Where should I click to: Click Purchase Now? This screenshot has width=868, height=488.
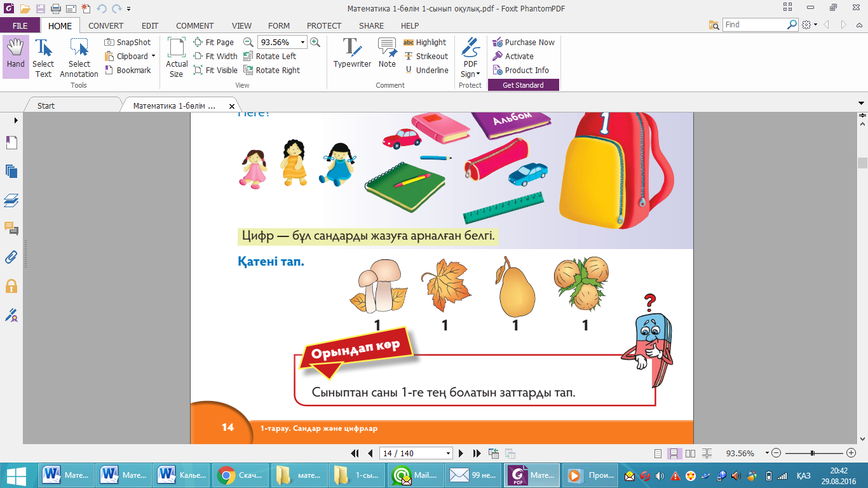pos(524,42)
